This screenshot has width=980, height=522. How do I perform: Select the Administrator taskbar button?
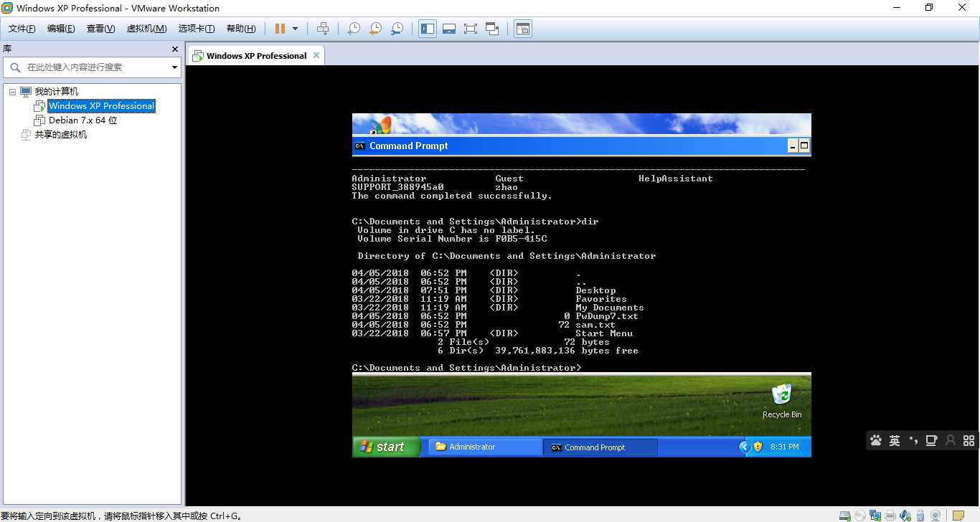(x=485, y=447)
